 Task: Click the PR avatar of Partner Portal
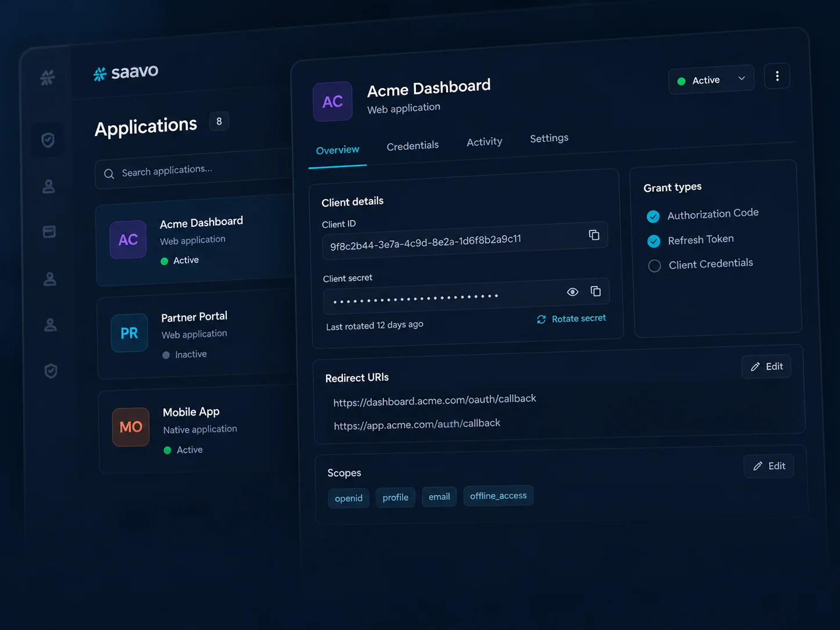[x=129, y=333]
